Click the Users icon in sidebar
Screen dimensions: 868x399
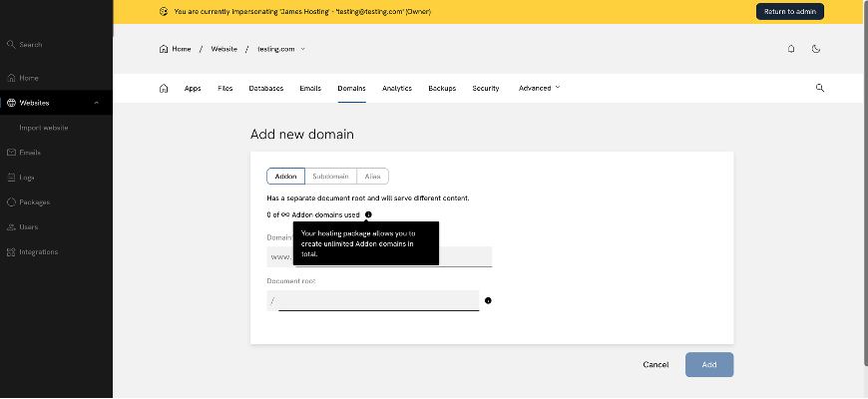[x=11, y=226]
